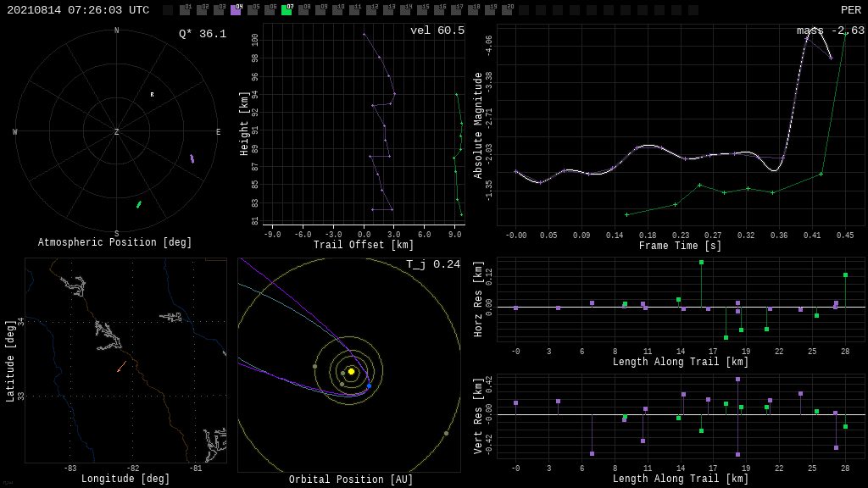Click the yellow Sun marker in orbital plot
868x488 pixels.
(x=351, y=371)
